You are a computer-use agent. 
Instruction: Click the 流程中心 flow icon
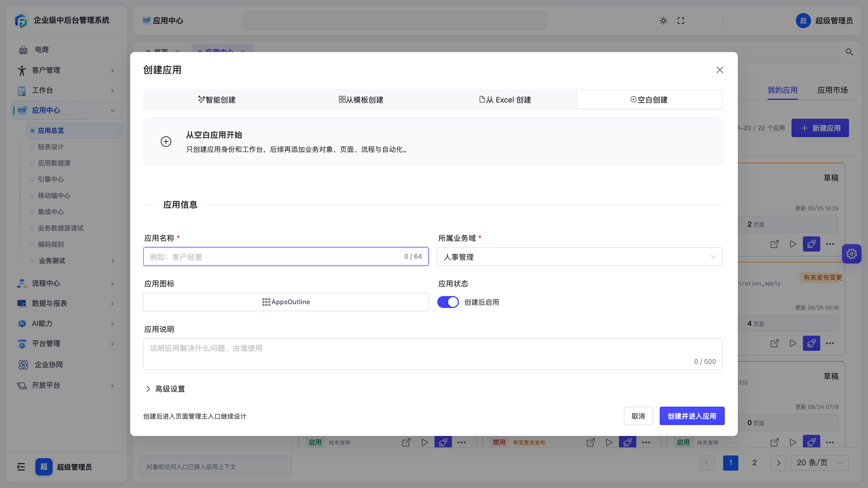(22, 284)
